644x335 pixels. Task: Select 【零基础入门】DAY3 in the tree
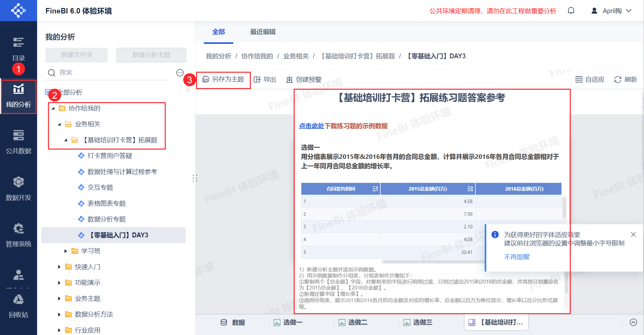[x=114, y=235]
